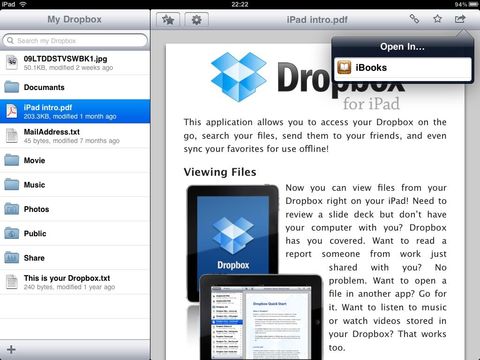Click the iBooks app icon
This screenshot has height=360, width=480.
click(x=344, y=68)
